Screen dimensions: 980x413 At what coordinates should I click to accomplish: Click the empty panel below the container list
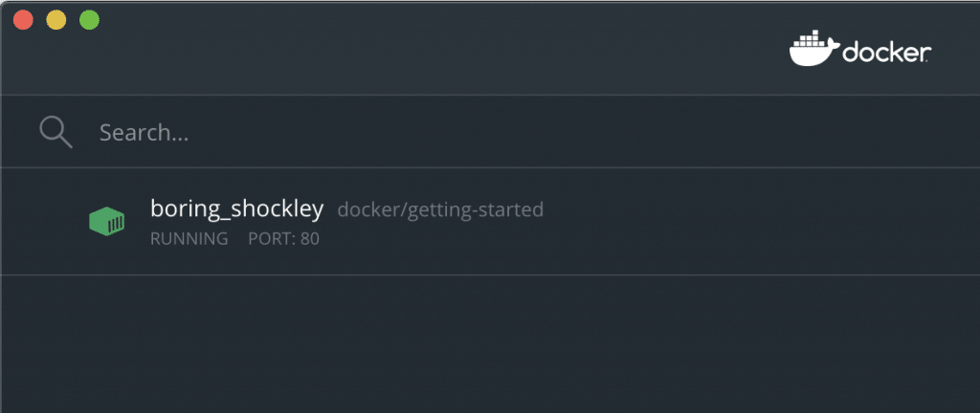(x=479, y=344)
